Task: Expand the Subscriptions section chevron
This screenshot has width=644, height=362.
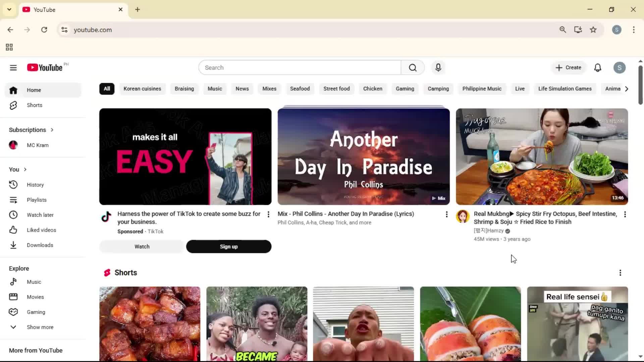Action: [x=52, y=130]
